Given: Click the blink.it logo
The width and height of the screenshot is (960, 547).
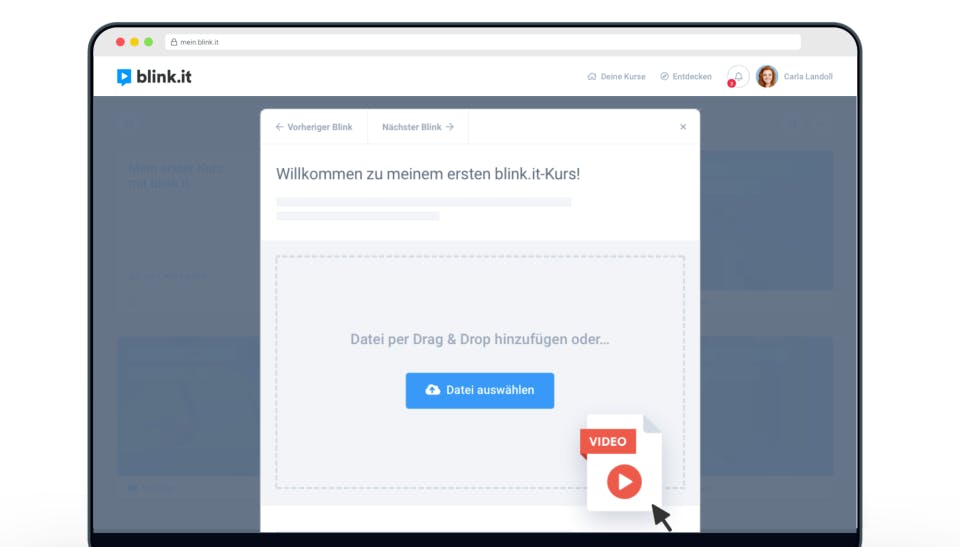Looking at the screenshot, I should pyautogui.click(x=154, y=77).
